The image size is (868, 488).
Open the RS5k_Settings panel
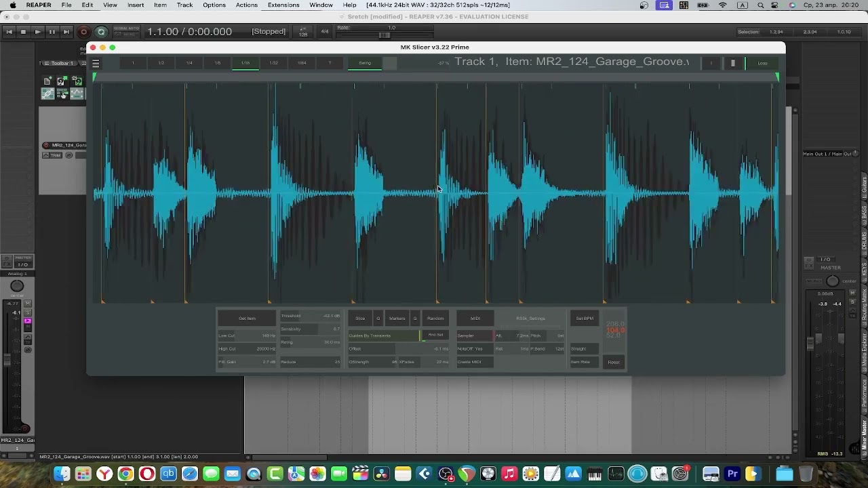[530, 319]
